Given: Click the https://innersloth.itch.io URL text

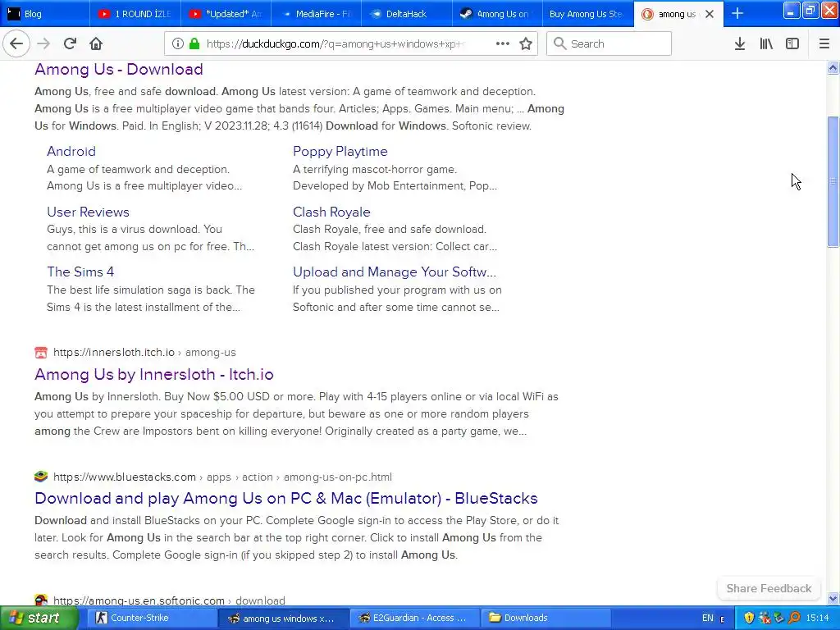Looking at the screenshot, I should coord(114,353).
